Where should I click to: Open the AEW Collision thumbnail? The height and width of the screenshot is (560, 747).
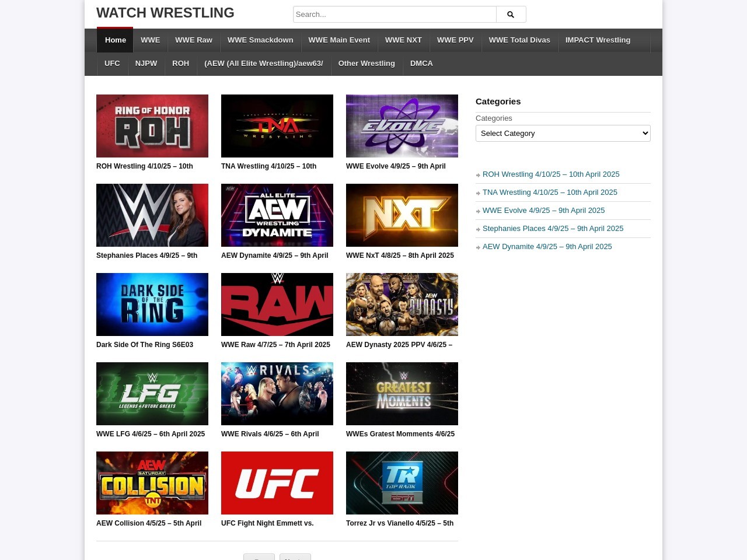152,483
